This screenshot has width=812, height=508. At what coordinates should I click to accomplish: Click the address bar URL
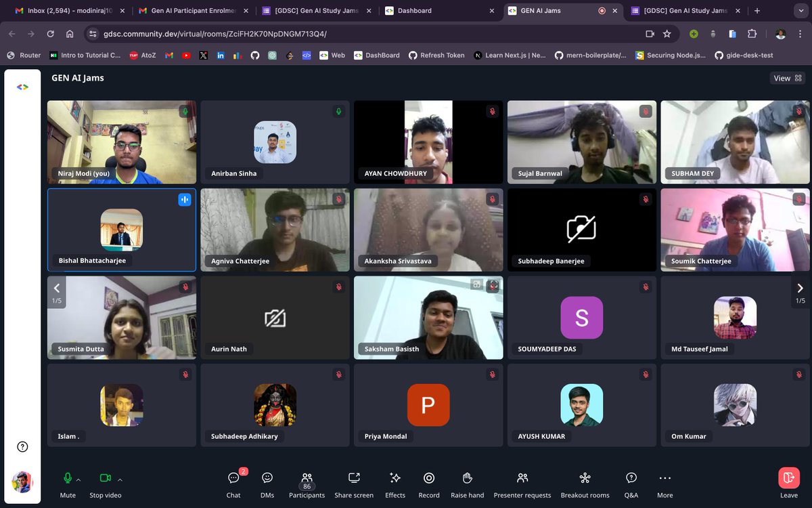(x=215, y=34)
